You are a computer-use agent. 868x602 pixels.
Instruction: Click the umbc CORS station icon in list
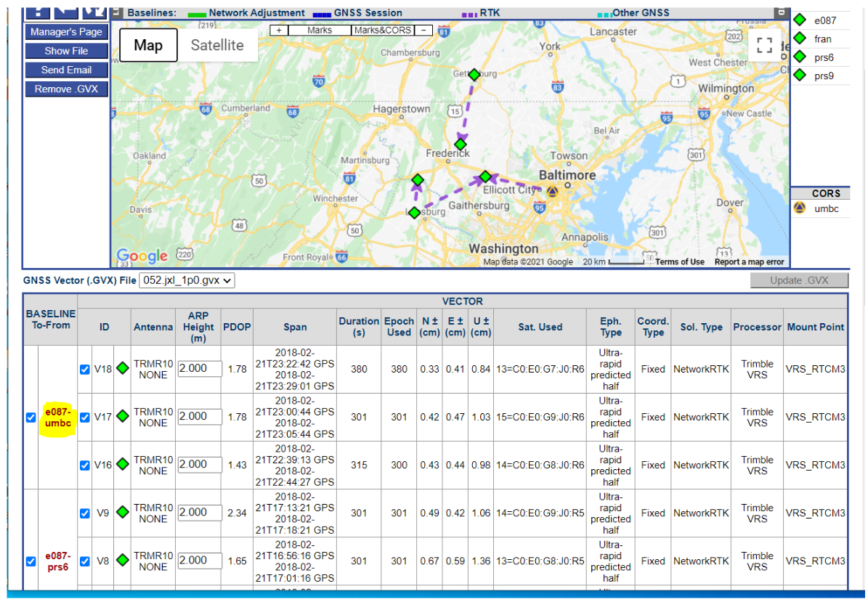point(800,208)
